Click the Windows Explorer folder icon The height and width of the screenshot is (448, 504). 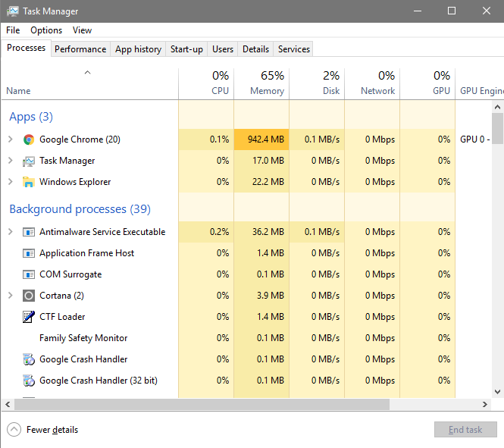pos(29,182)
